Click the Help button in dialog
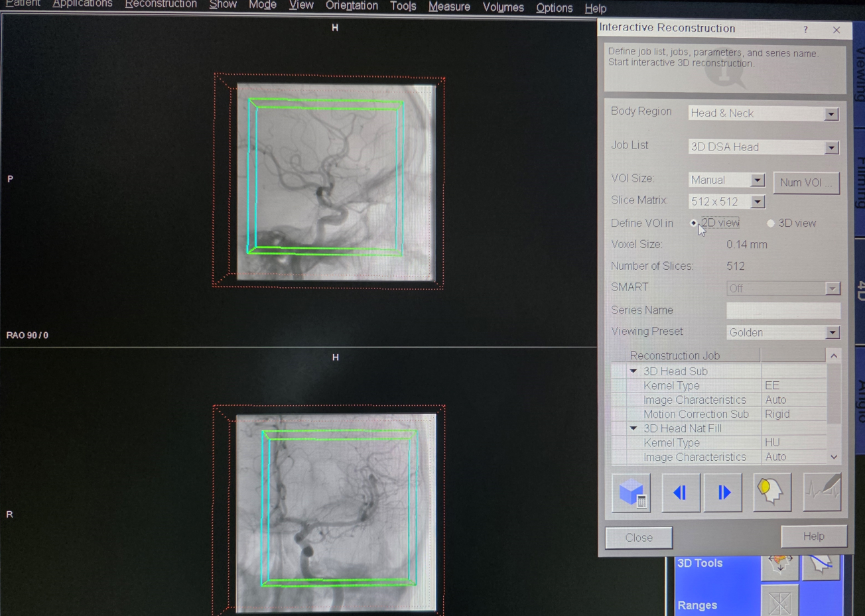This screenshot has width=865, height=616. coord(813,536)
